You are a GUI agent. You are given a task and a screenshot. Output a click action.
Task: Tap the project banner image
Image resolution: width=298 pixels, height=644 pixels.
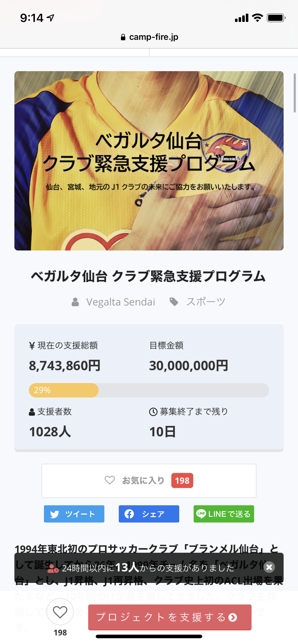point(149,161)
